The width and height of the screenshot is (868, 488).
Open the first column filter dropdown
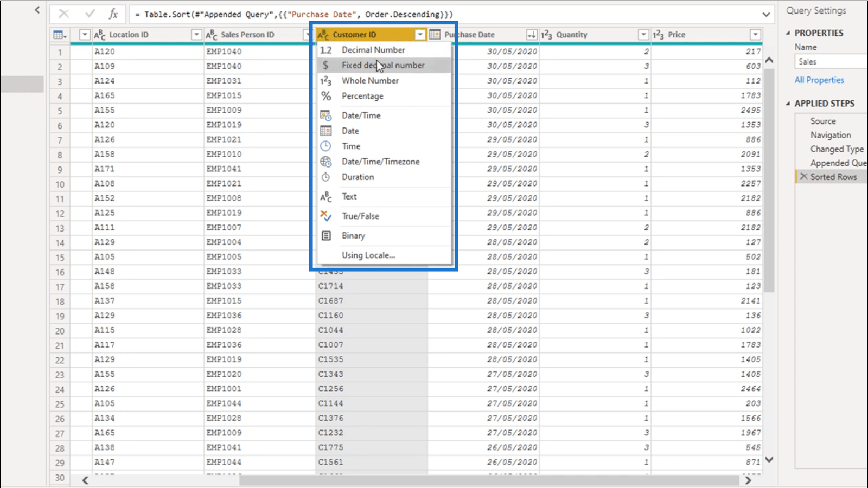coord(85,35)
